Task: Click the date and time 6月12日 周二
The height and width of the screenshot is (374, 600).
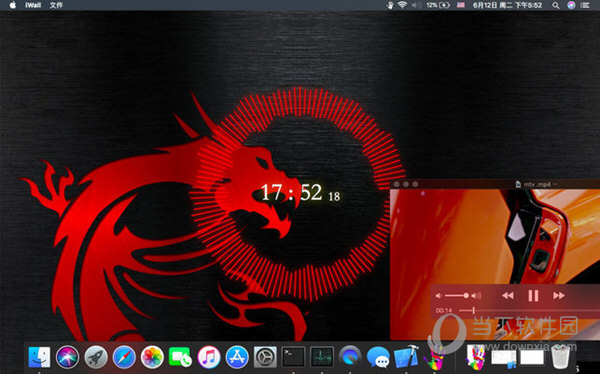Action: (x=507, y=5)
